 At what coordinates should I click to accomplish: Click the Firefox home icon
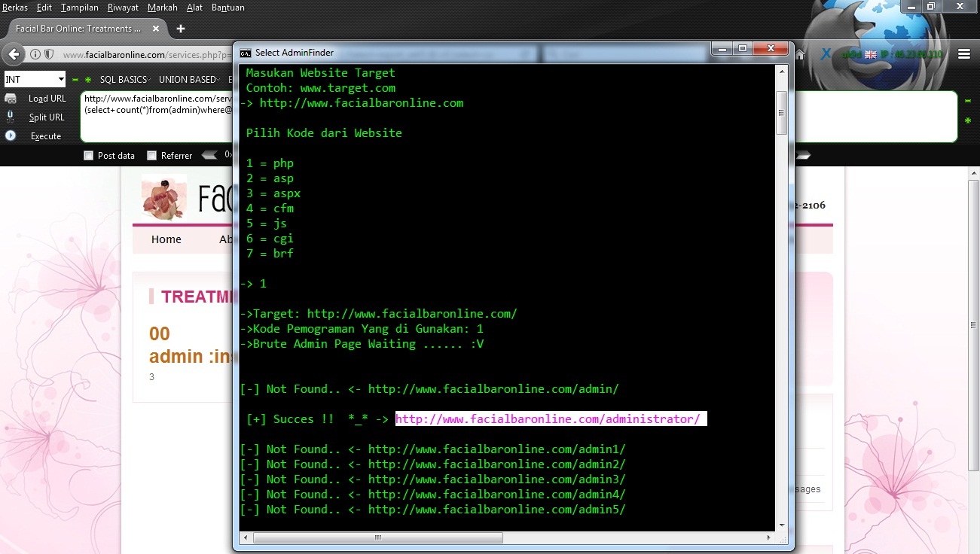[x=801, y=54]
